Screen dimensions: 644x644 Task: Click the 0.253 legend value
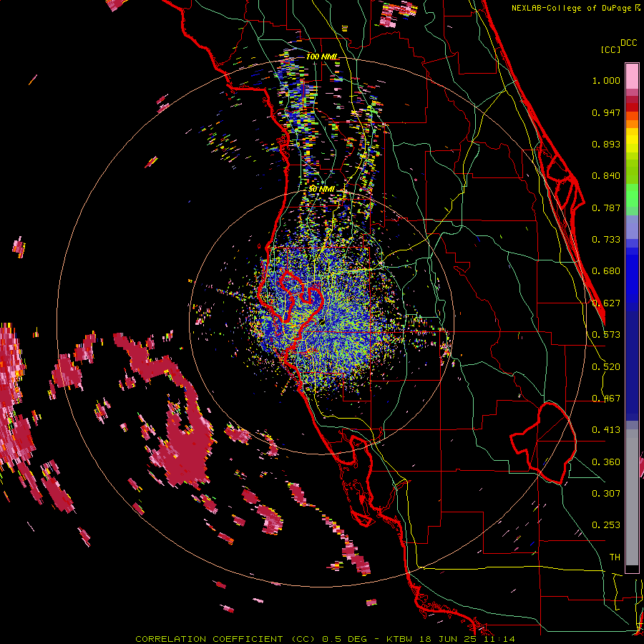[x=606, y=525]
